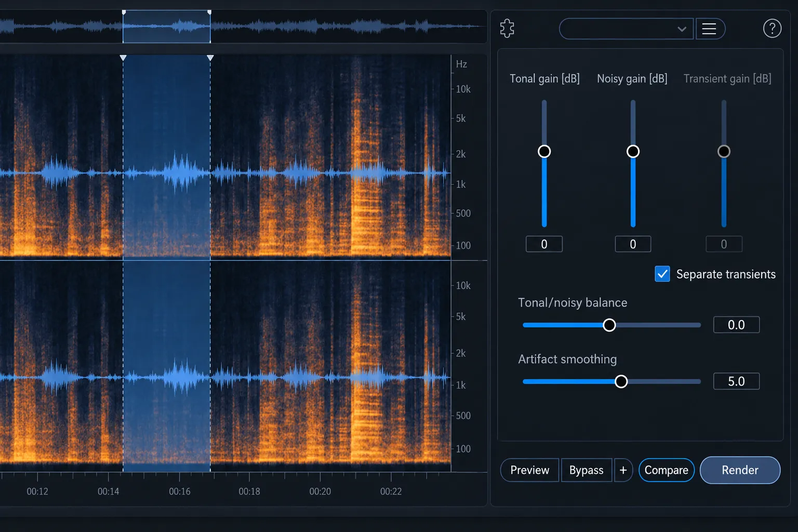Select the Tonal/noisy balance 0.0 field
This screenshot has width=798, height=532.
[x=736, y=325]
